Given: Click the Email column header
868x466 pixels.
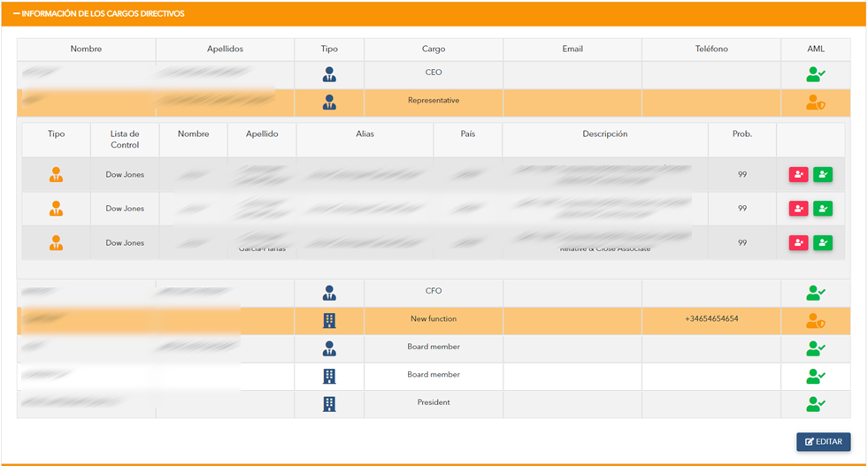Looking at the screenshot, I should [x=572, y=50].
